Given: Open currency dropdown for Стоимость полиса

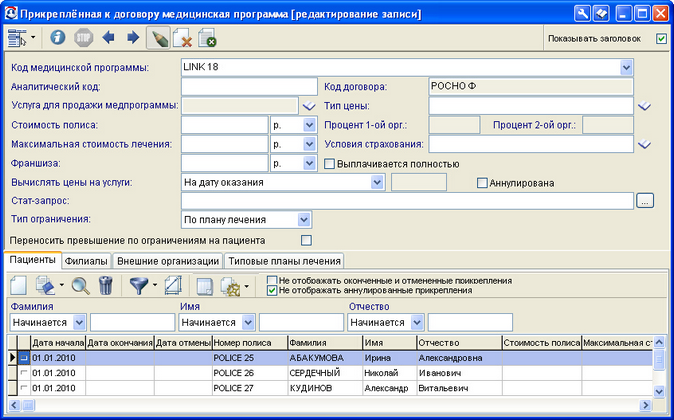Looking at the screenshot, I should tap(309, 125).
